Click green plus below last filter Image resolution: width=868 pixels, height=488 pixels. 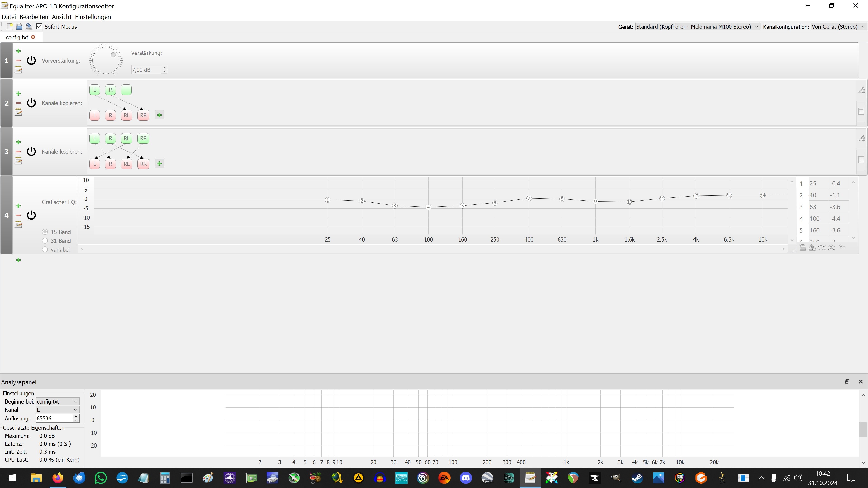(19, 260)
